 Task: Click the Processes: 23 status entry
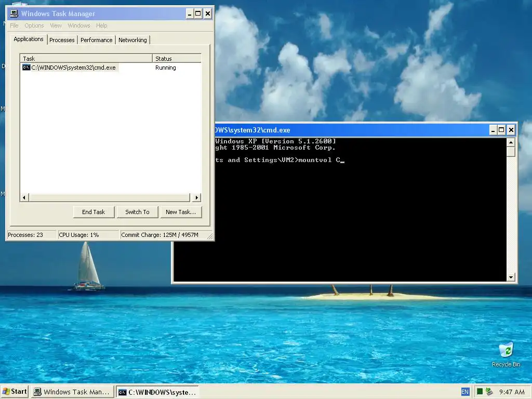(32, 235)
